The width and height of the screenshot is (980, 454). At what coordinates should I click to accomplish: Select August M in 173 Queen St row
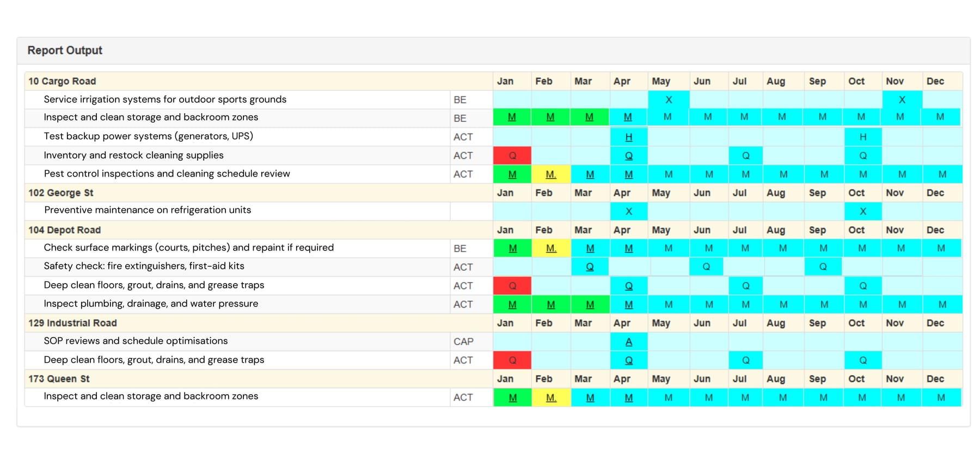(x=783, y=398)
